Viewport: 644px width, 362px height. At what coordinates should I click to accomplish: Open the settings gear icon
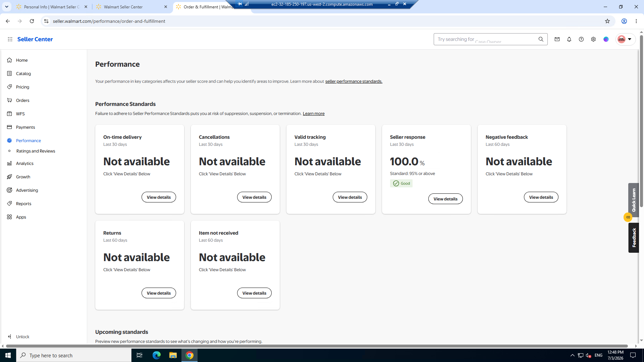click(593, 39)
